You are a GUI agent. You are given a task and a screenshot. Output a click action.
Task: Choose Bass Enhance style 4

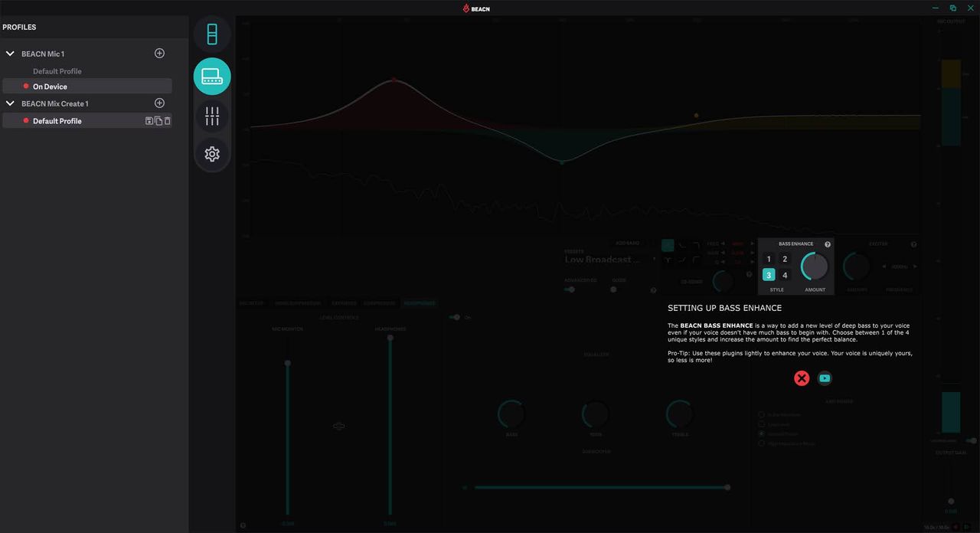click(785, 275)
